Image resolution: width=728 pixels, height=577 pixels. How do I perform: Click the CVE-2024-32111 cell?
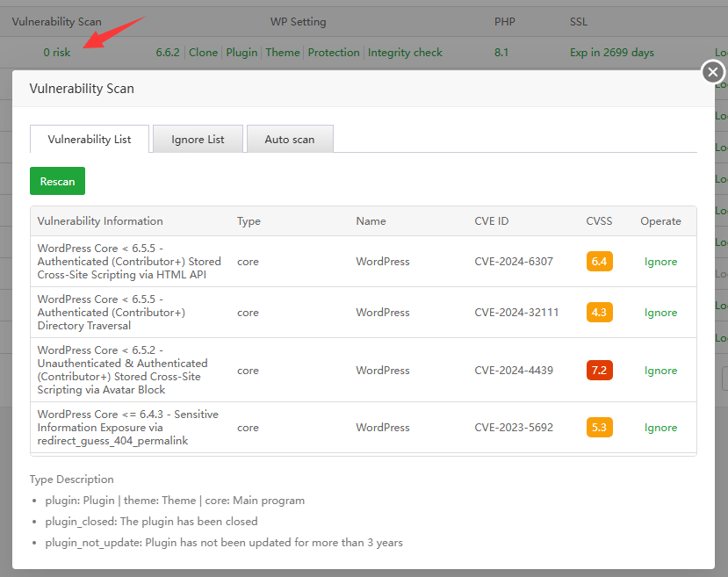pyautogui.click(x=516, y=313)
